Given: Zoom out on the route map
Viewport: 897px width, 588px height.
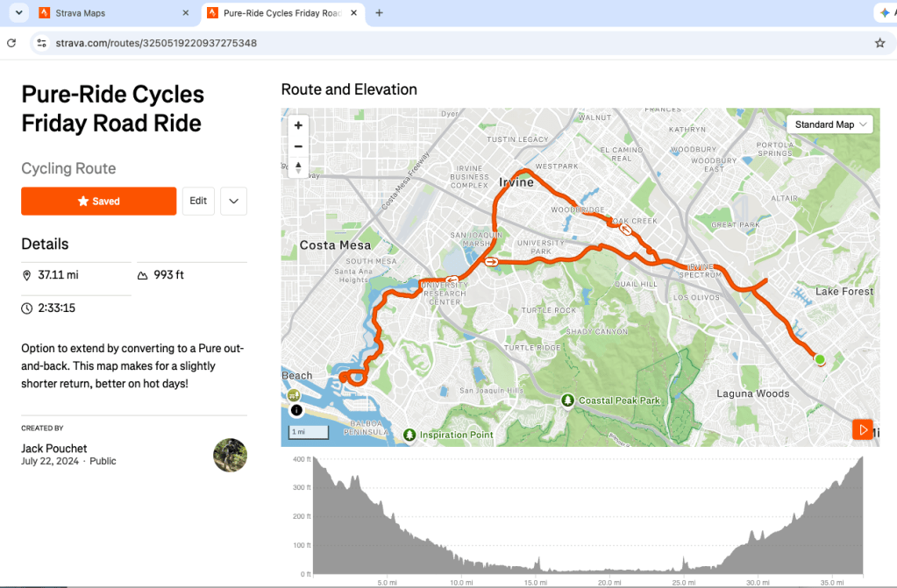Looking at the screenshot, I should coord(298,146).
